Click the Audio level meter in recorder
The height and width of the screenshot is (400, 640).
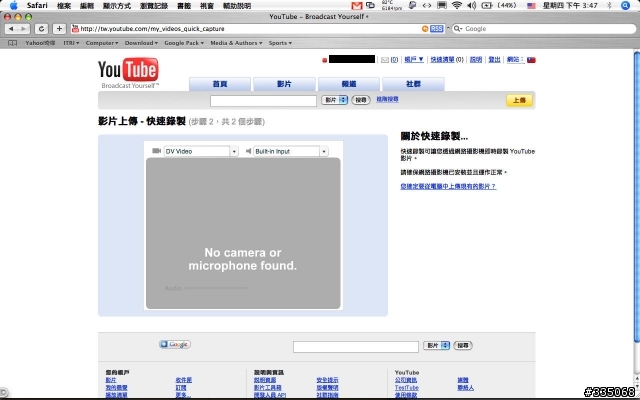[216, 288]
